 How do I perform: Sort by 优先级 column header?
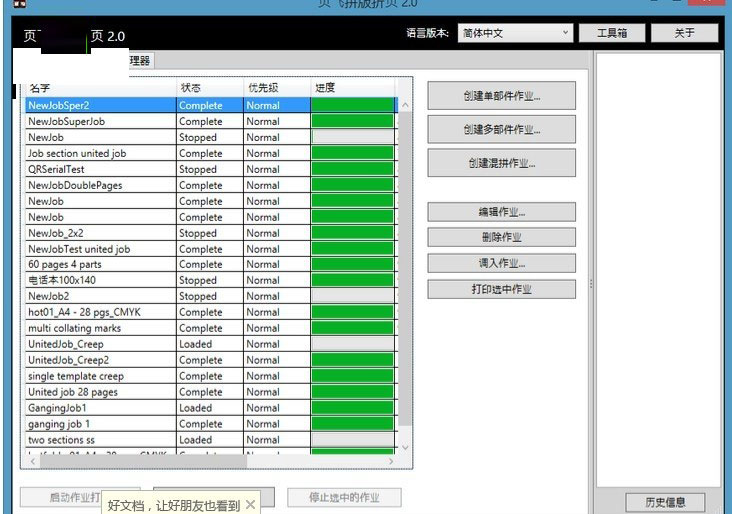pos(277,88)
